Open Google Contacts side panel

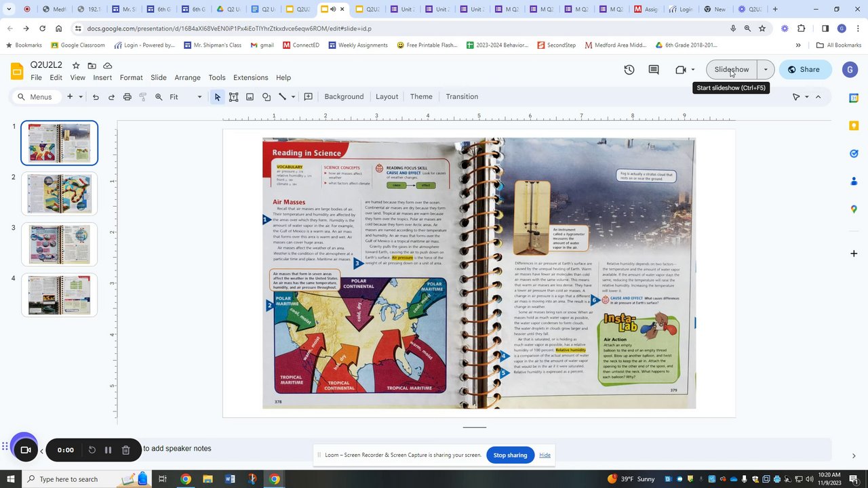click(854, 181)
